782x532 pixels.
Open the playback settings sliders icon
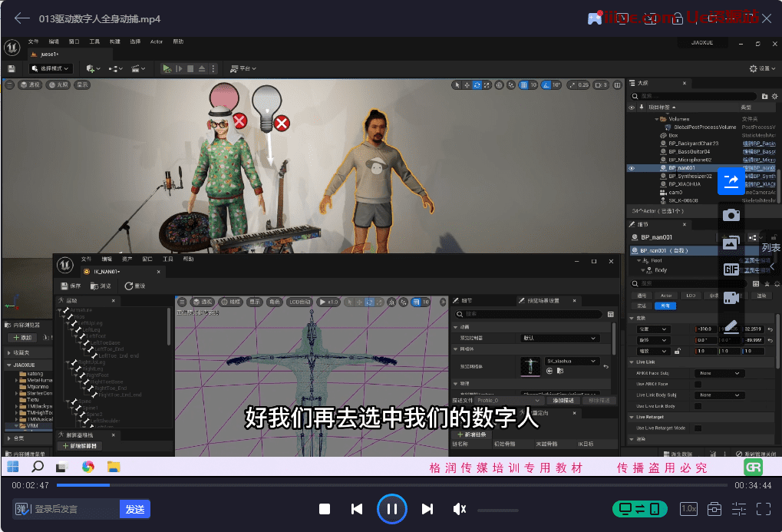tap(739, 509)
